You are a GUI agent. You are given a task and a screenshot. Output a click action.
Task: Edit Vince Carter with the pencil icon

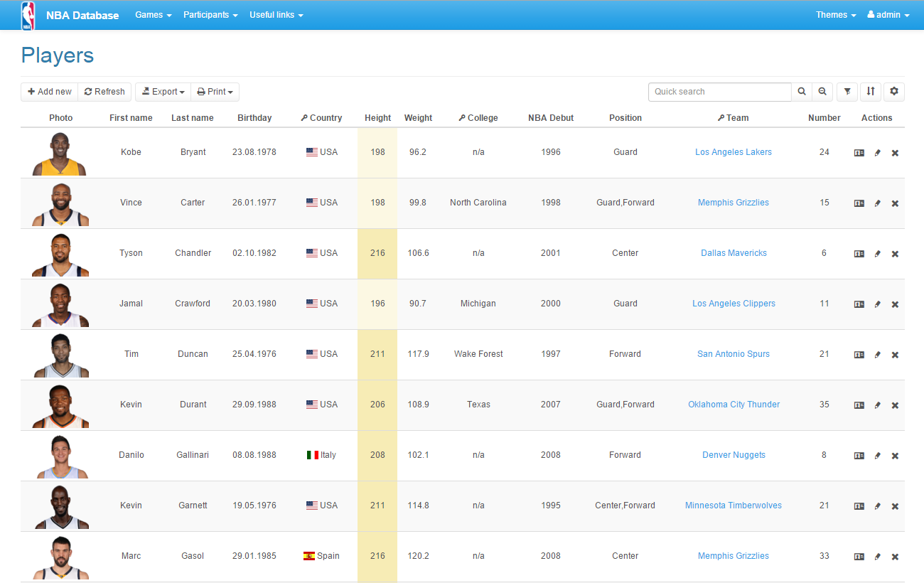click(x=878, y=203)
